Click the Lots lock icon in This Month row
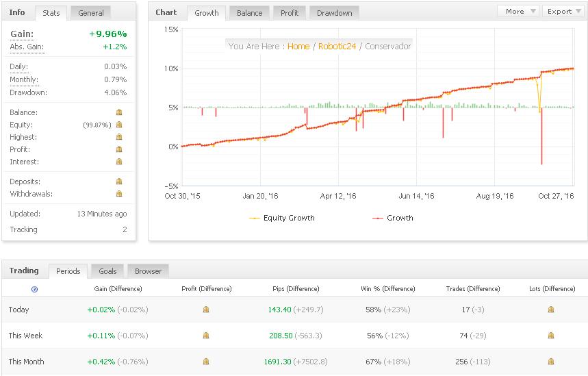The height and width of the screenshot is (376, 588). coord(551,362)
